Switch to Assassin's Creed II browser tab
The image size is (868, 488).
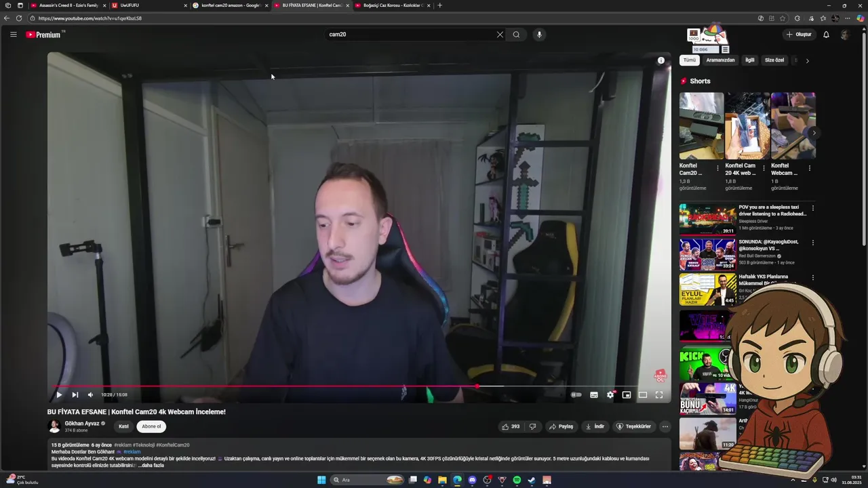(68, 5)
